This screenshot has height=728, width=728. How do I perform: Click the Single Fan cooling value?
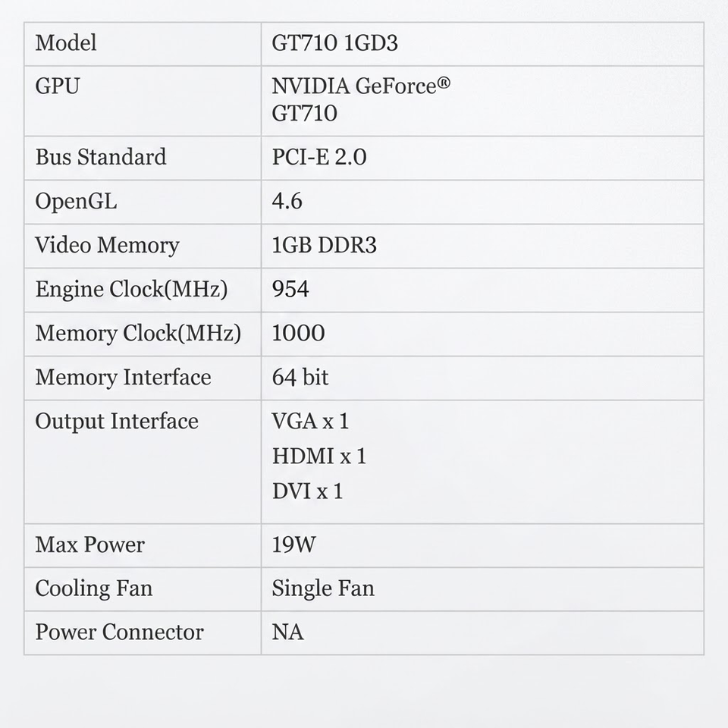point(323,588)
